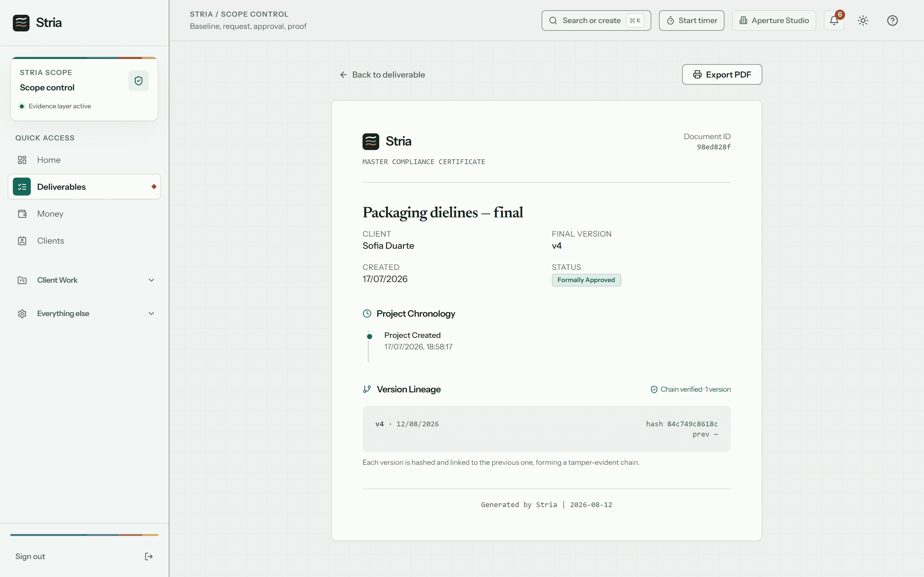Open the help question mark icon
The image size is (924, 577).
(892, 21)
